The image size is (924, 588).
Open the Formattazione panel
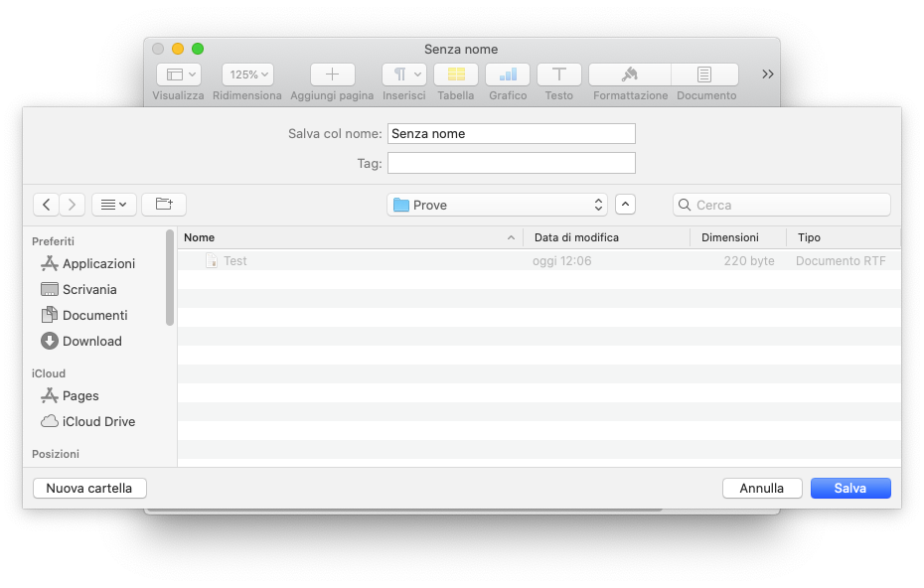pyautogui.click(x=630, y=74)
